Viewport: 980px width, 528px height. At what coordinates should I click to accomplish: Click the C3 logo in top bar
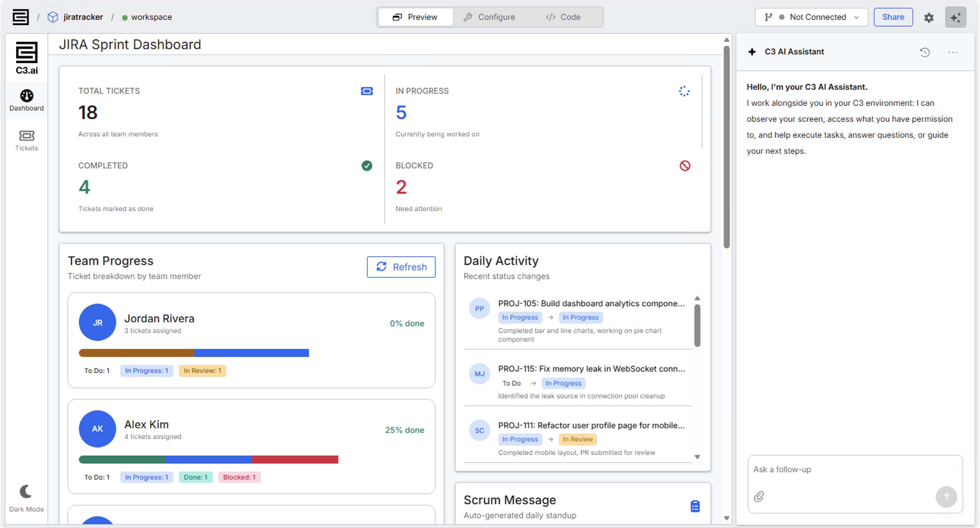(21, 17)
